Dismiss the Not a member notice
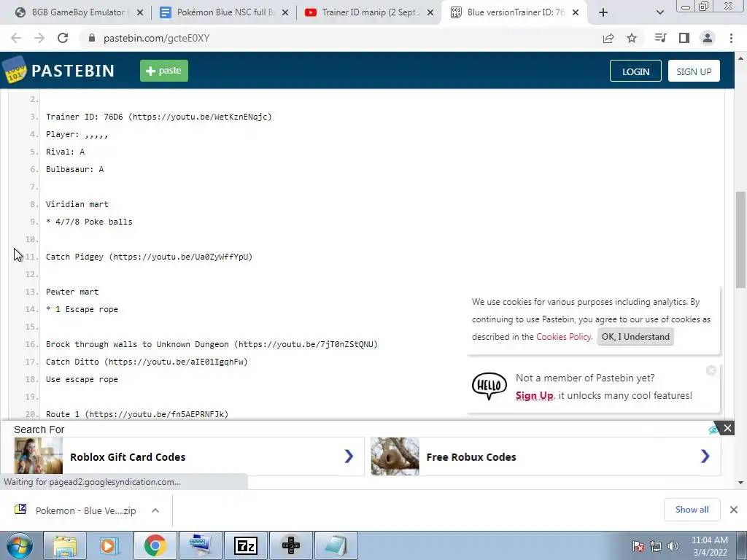 [x=711, y=370]
